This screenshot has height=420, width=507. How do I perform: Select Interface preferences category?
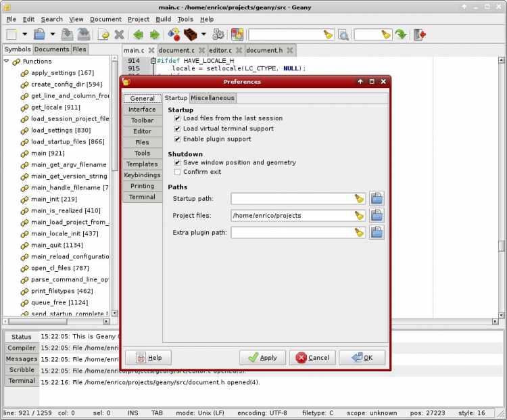pos(142,110)
